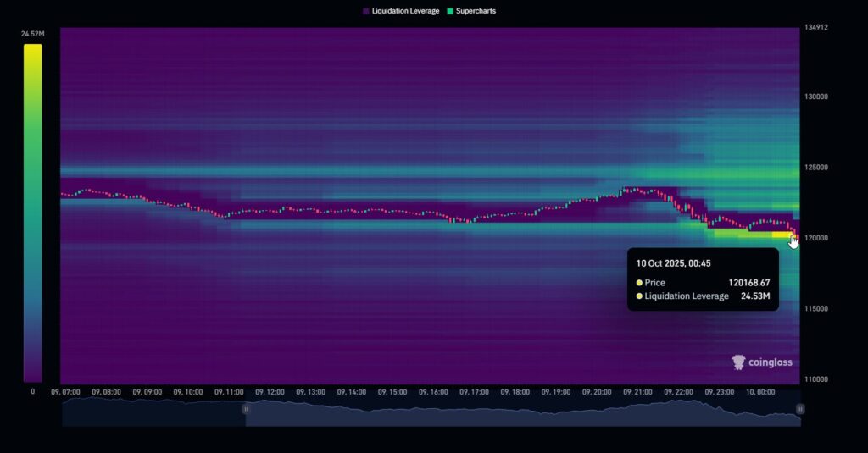The height and width of the screenshot is (453, 868).
Task: Click the purple Liquidation Leverage legend square
Action: pos(365,11)
